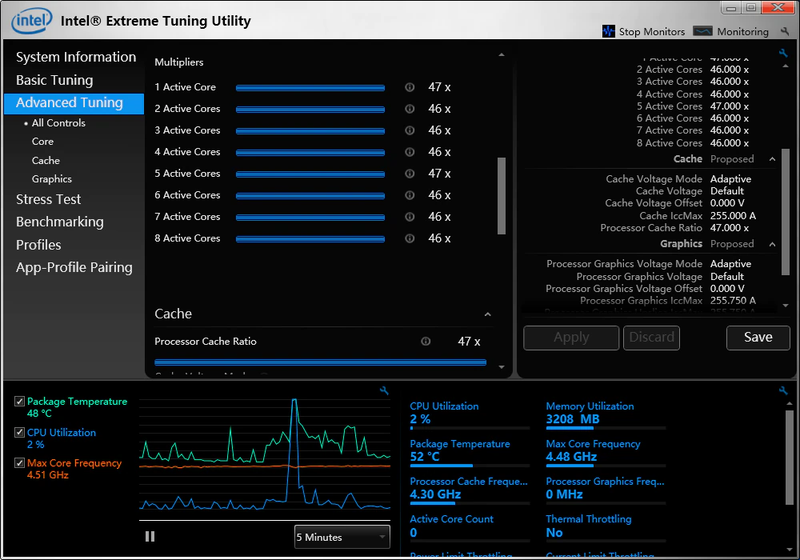Collapse the Graphics Proposed section

pyautogui.click(x=772, y=244)
